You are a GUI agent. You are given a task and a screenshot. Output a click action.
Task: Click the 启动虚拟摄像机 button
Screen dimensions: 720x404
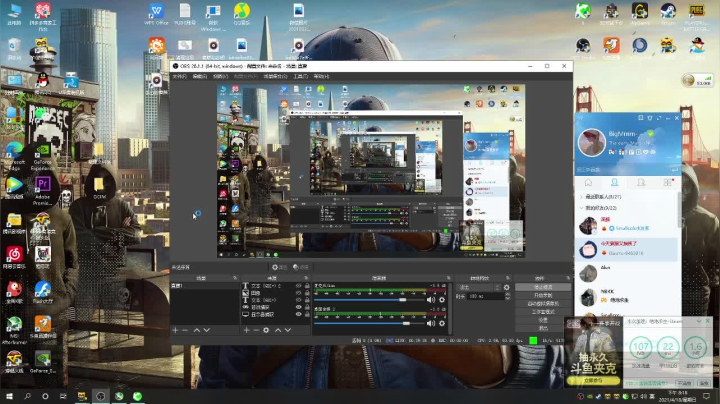[543, 303]
